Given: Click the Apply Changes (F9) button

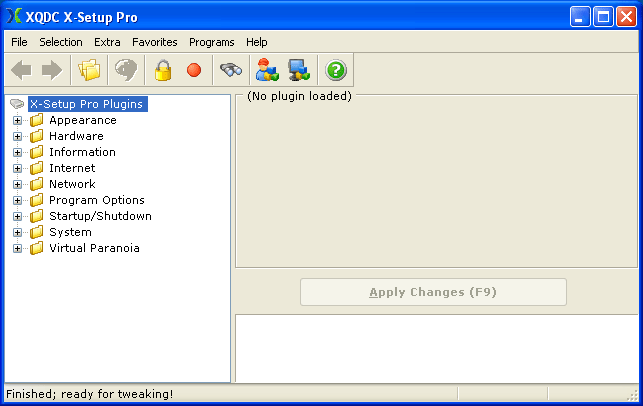Looking at the screenshot, I should pos(433,292).
